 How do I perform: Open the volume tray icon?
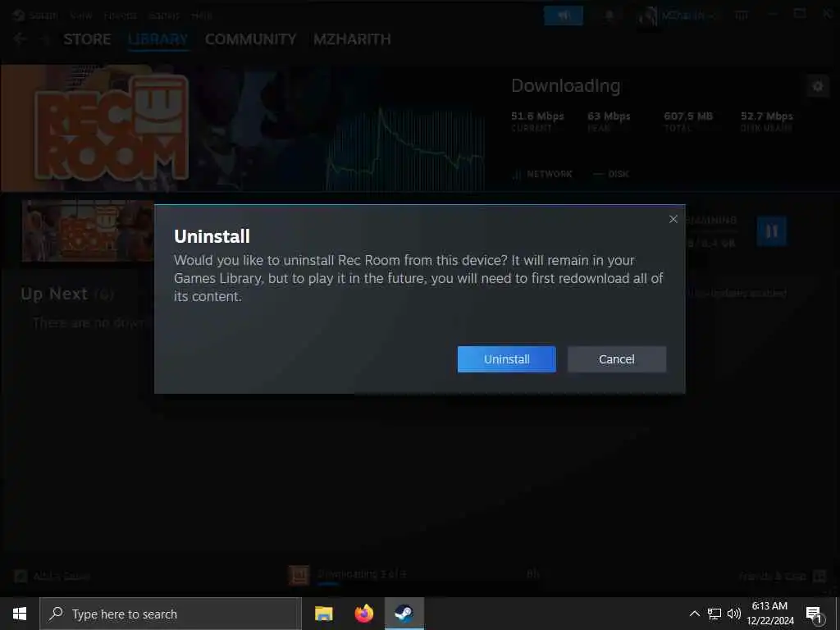click(x=734, y=614)
